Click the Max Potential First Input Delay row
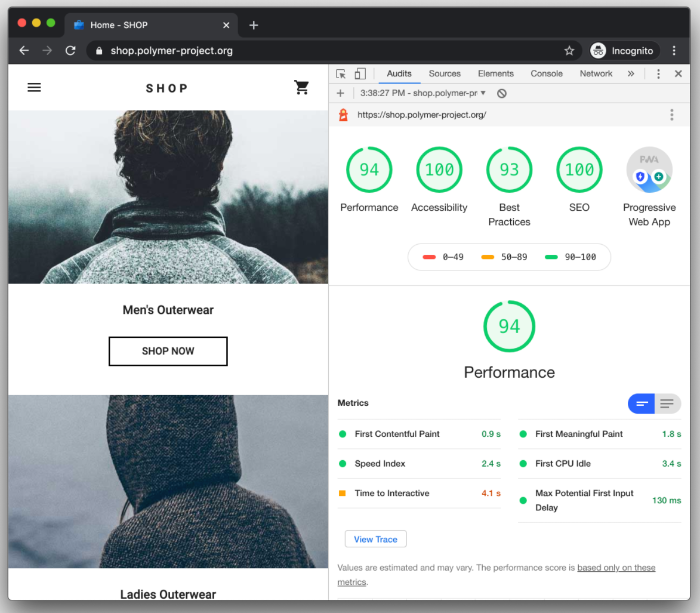 point(600,500)
